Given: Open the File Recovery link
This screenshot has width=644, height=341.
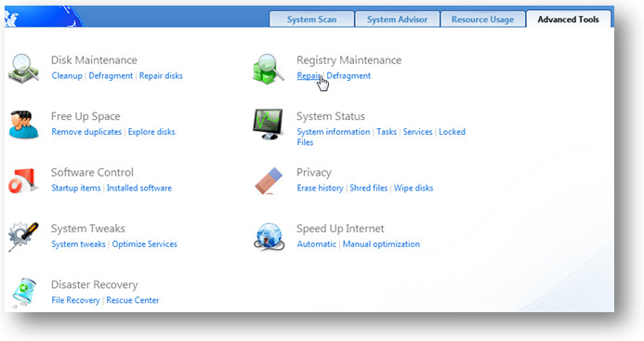Looking at the screenshot, I should coord(75,300).
